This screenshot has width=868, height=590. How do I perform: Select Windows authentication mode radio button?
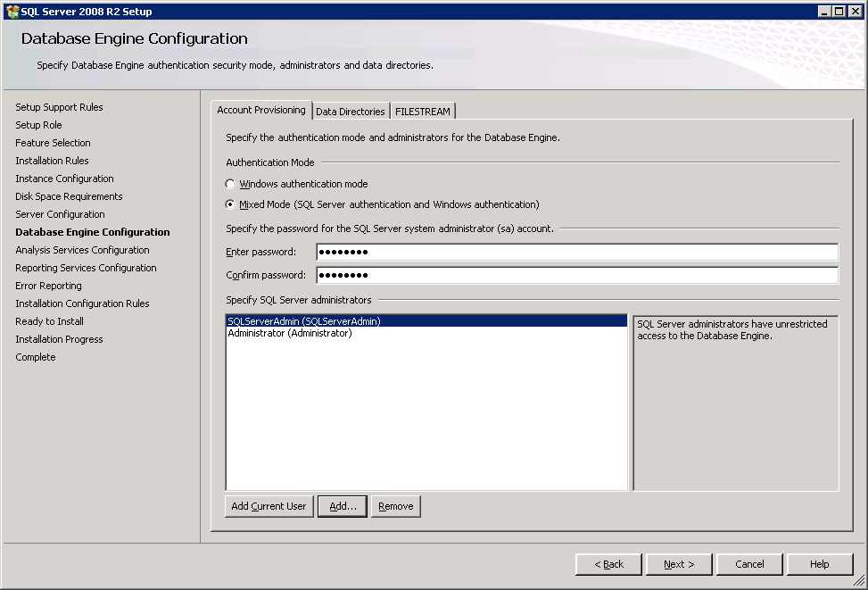click(x=230, y=184)
